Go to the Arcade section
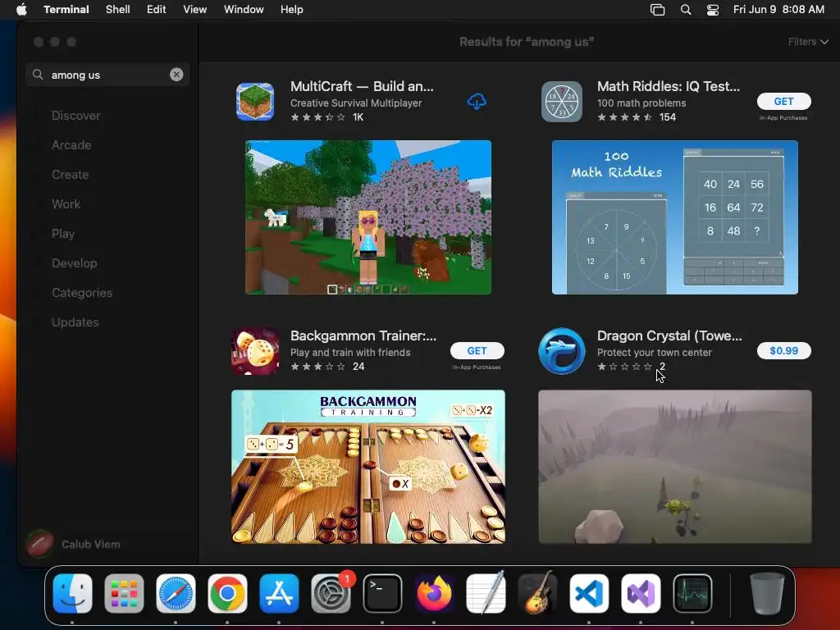Viewport: 840px width, 630px height. tap(71, 145)
